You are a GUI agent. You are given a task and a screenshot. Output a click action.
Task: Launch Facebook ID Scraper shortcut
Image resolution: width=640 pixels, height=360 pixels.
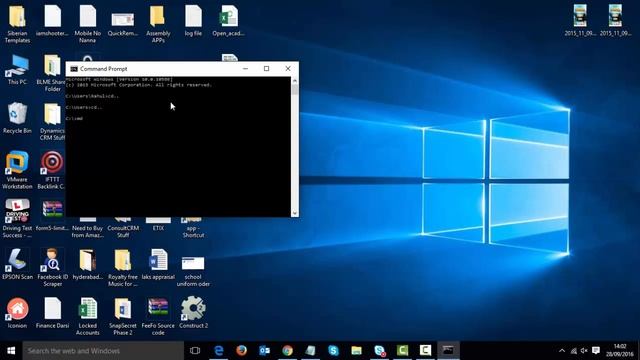pos(52,267)
